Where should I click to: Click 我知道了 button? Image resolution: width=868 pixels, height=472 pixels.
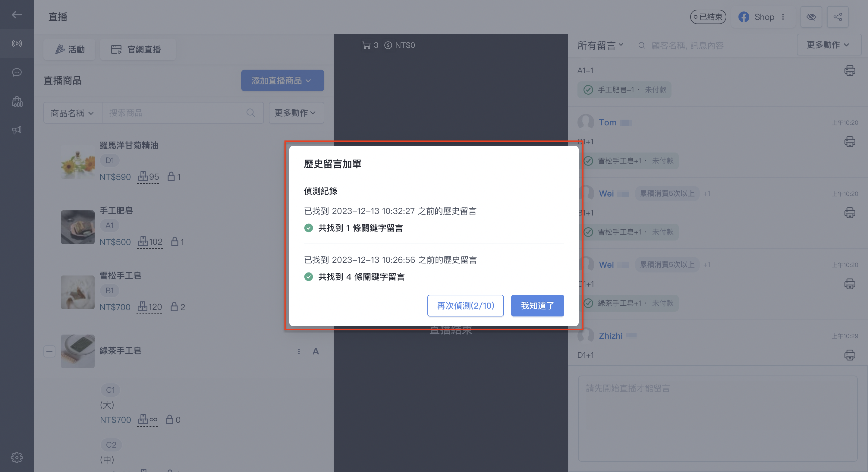pos(537,306)
